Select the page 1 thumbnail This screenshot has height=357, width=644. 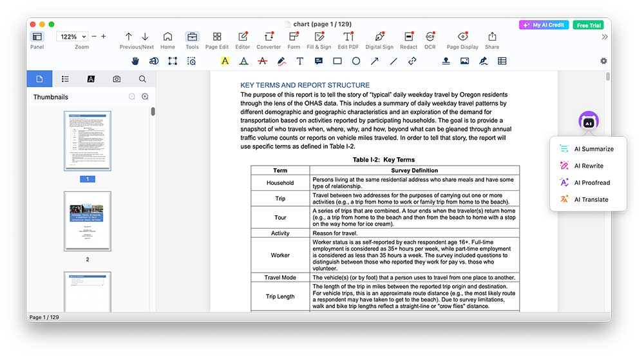point(88,141)
